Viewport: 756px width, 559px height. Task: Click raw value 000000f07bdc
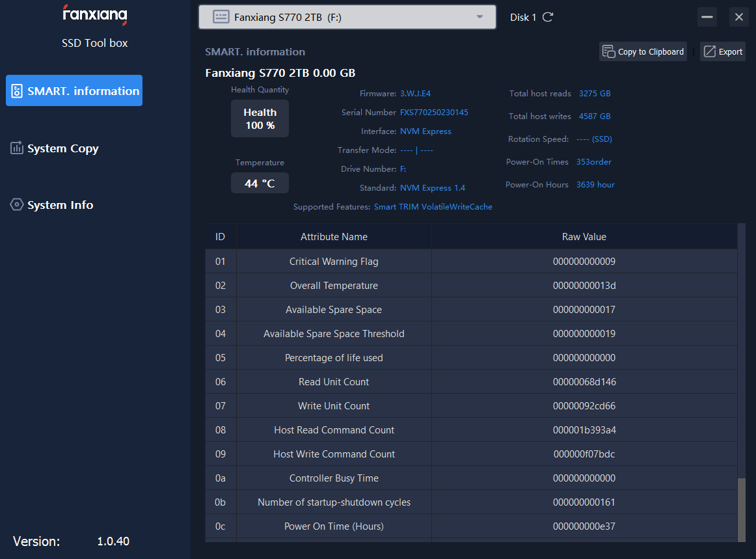point(584,454)
